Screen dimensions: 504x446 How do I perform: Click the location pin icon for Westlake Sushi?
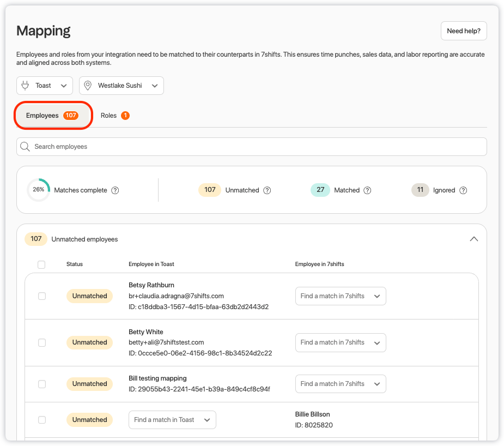click(x=88, y=86)
